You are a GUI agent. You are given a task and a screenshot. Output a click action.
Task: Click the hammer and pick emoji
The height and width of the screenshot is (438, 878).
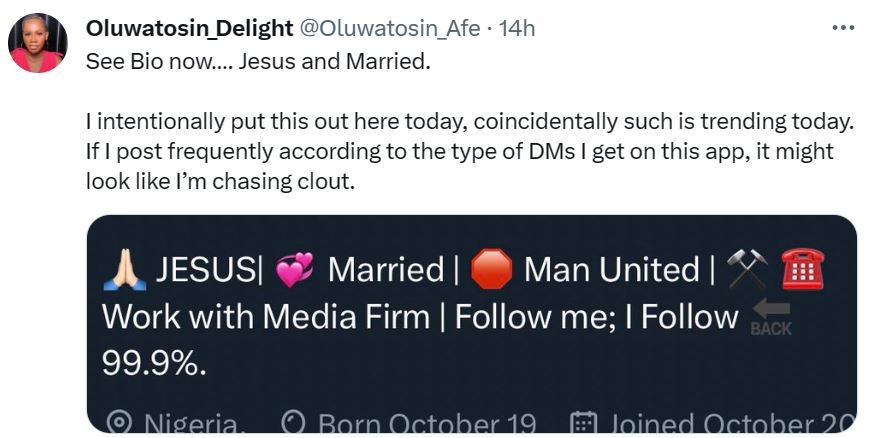744,270
